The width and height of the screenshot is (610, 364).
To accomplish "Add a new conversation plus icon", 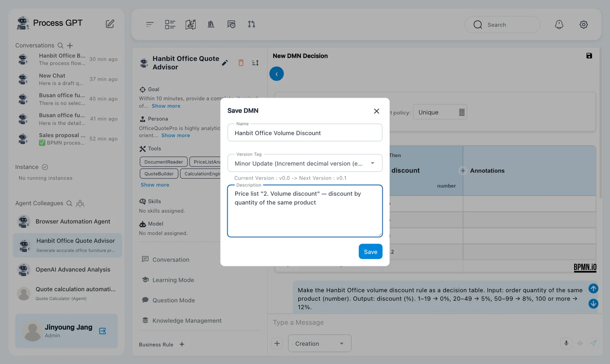I will [70, 45].
